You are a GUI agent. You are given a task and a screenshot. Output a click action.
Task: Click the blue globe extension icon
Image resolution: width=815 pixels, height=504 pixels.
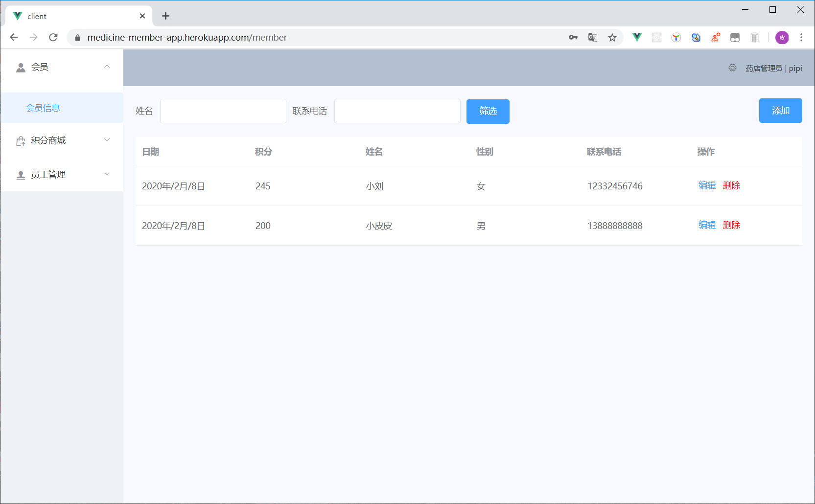tap(696, 37)
